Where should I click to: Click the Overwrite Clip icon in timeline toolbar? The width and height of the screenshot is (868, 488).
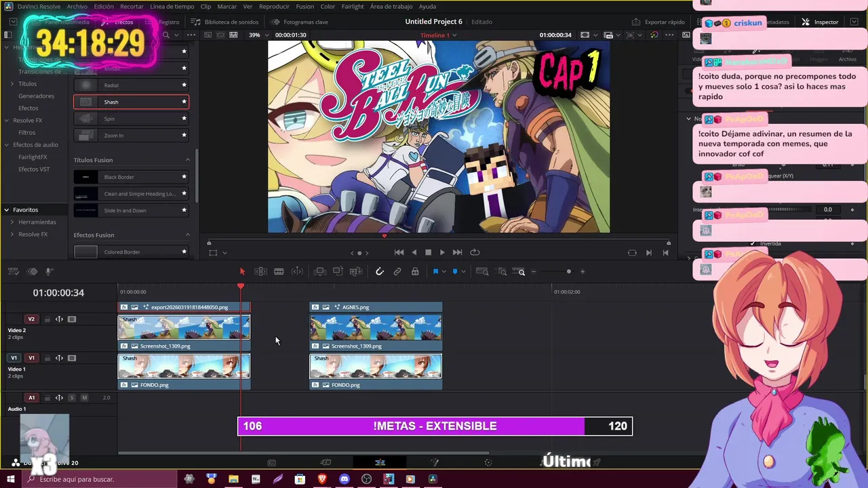point(338,271)
